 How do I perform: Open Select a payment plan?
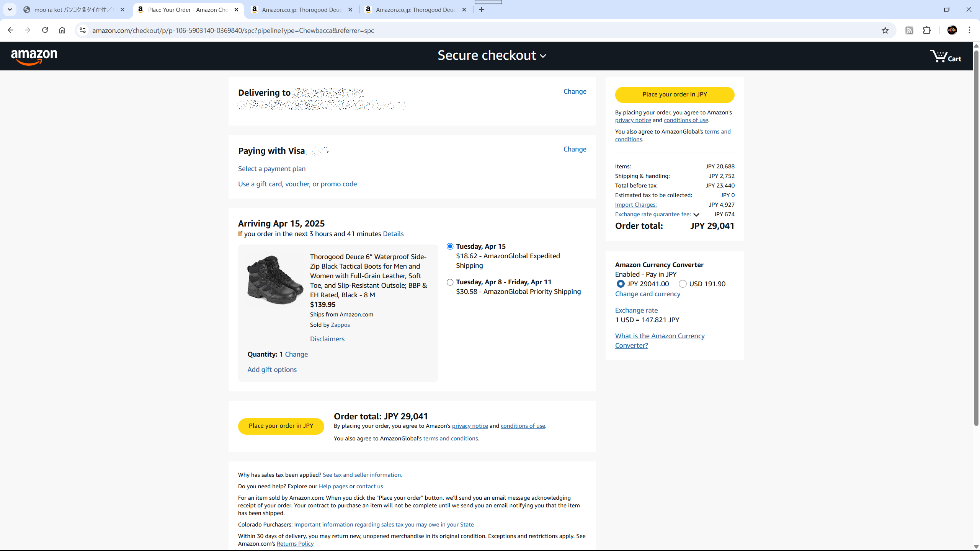pos(272,169)
